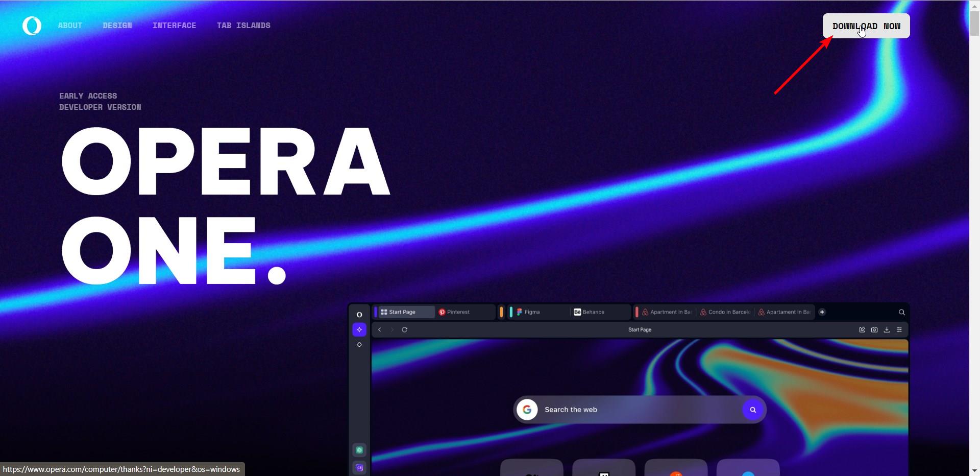
Task: Click the EARLY ACCESS DEVELOPER VERSION text
Action: pyautogui.click(x=100, y=102)
